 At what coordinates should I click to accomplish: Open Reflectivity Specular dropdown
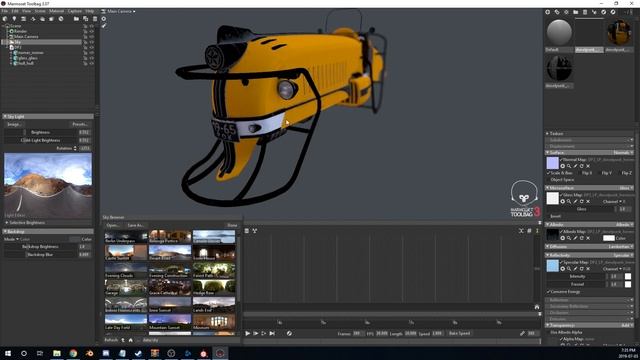(623, 255)
